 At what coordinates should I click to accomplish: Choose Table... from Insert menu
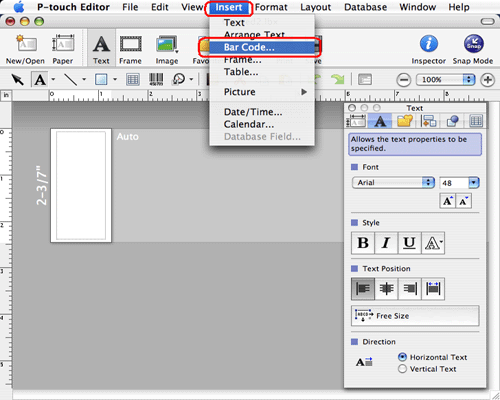pos(262,72)
